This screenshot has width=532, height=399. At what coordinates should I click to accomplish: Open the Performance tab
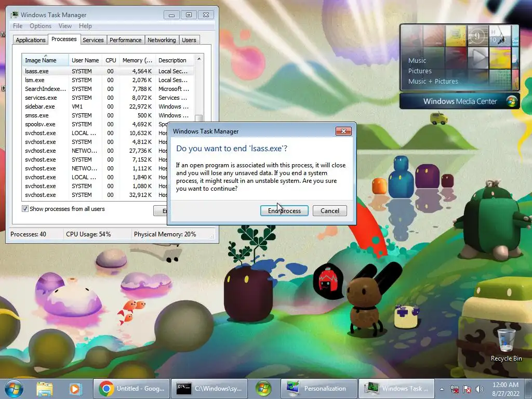[125, 40]
